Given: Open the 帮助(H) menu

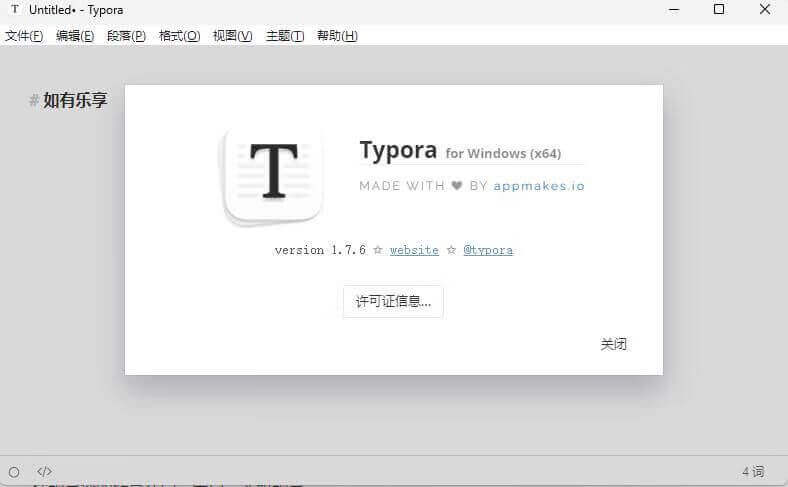Looking at the screenshot, I should pos(337,36).
